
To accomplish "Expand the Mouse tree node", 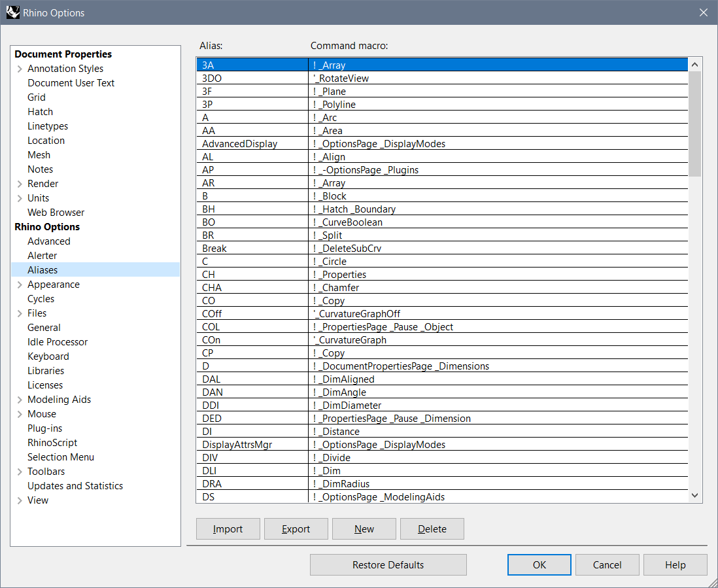I will point(20,415).
